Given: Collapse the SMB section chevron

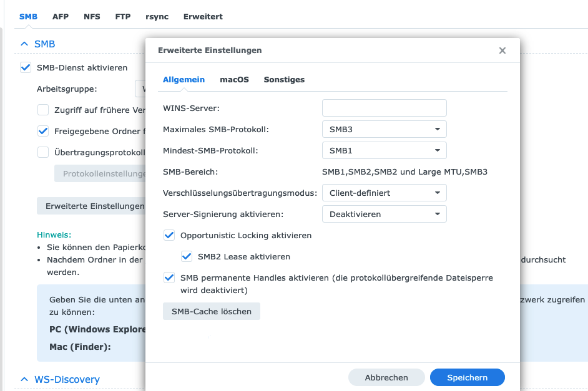Looking at the screenshot, I should 24,44.
